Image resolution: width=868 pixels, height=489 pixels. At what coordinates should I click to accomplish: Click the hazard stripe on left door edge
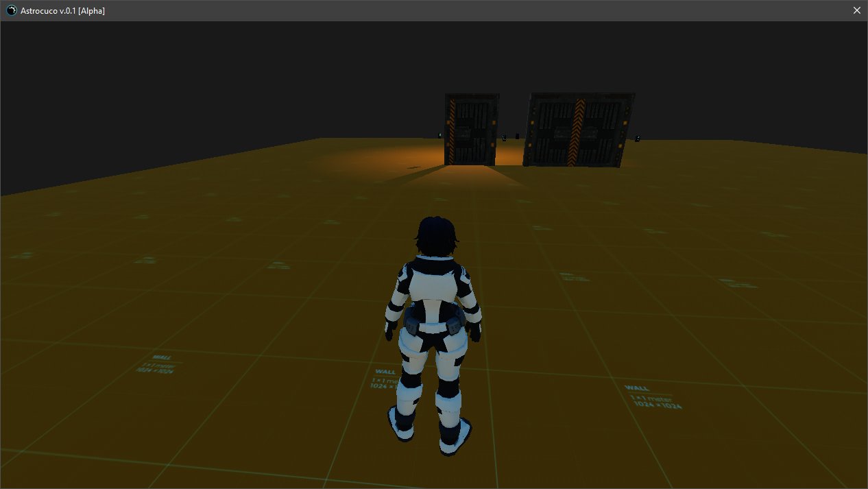click(451, 130)
